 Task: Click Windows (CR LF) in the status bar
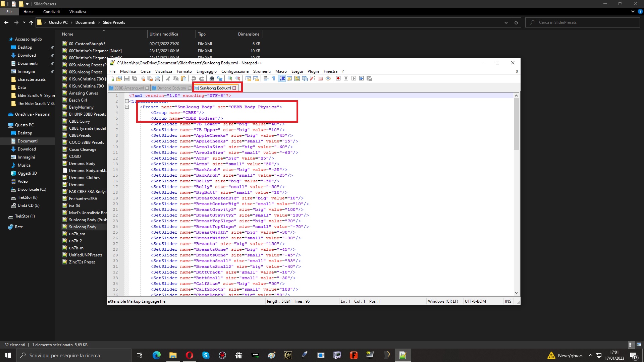[443, 301]
